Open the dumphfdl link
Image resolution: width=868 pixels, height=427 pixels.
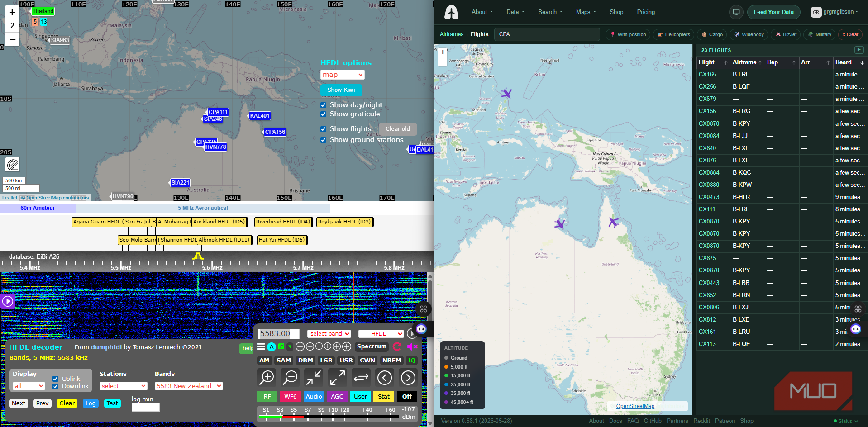tap(106, 347)
